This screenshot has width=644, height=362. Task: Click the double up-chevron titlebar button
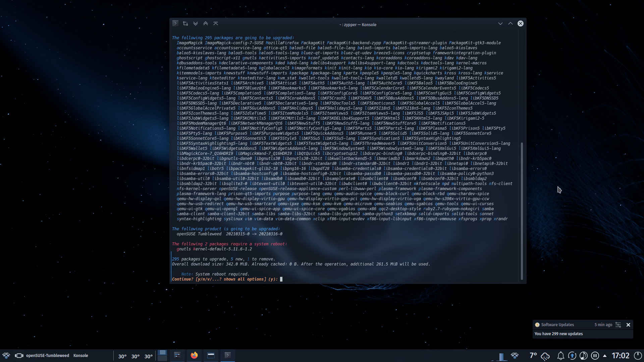coord(206,23)
